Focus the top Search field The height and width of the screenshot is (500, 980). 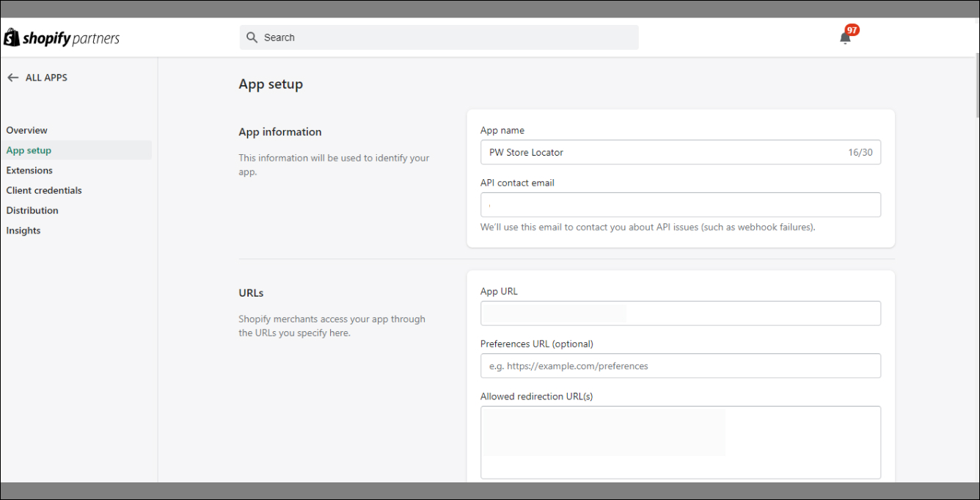439,37
